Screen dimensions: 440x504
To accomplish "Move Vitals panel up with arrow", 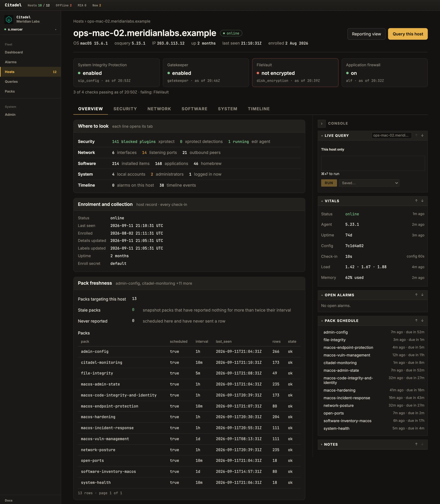I will click(x=416, y=201).
